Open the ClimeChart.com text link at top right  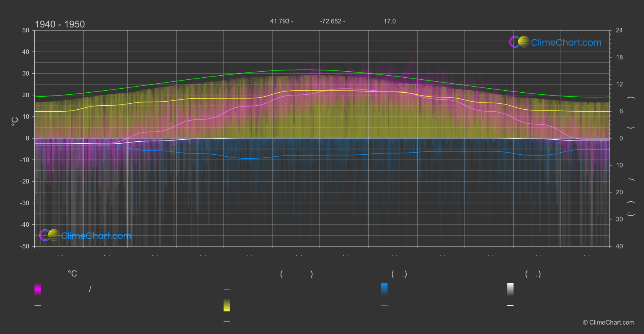click(x=566, y=43)
